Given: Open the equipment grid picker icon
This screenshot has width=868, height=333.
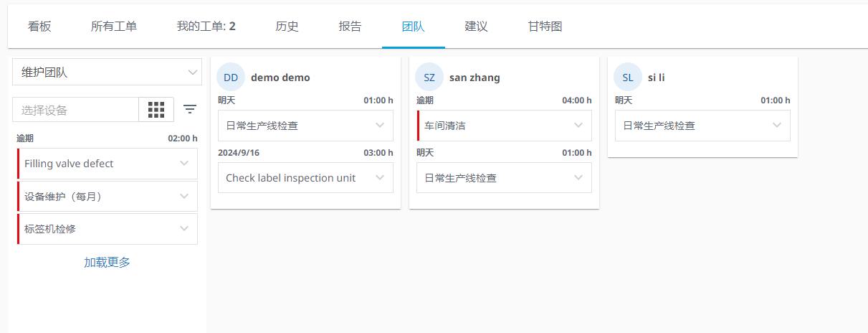Looking at the screenshot, I should (x=156, y=109).
